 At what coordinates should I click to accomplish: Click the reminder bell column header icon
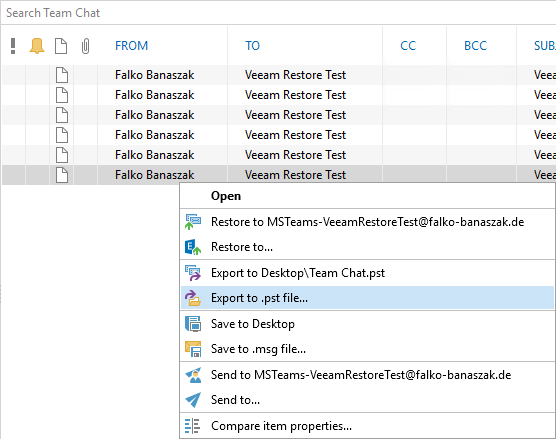[37, 46]
